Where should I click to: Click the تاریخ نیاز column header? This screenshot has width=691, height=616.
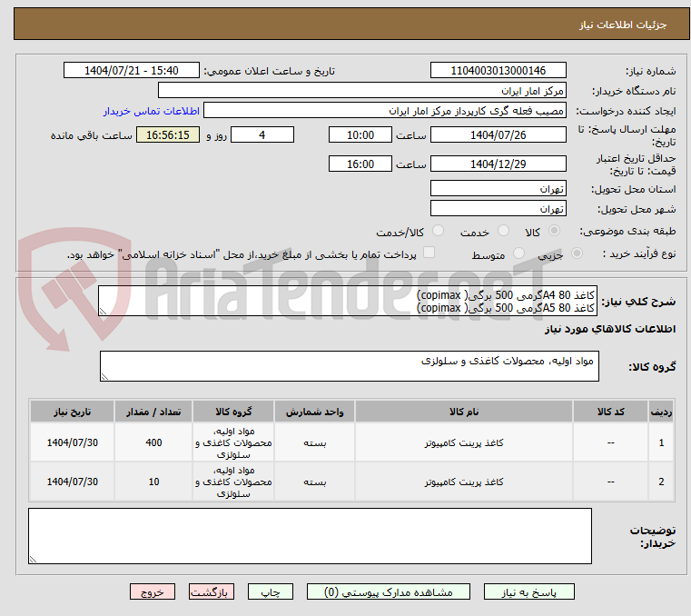pos(73,412)
